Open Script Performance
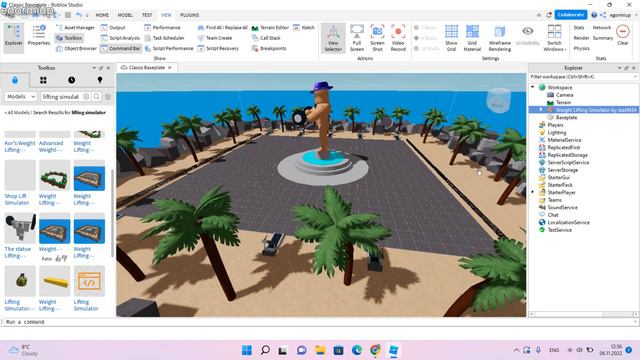This screenshot has width=640, height=360. click(x=169, y=48)
